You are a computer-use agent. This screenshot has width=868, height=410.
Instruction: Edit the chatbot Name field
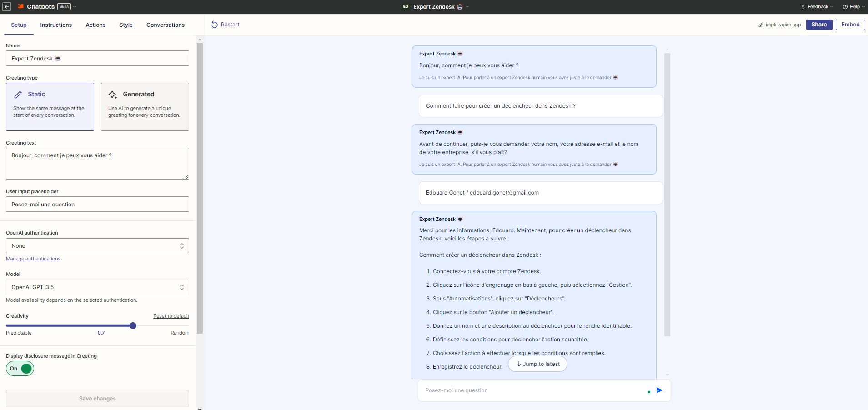[97, 58]
